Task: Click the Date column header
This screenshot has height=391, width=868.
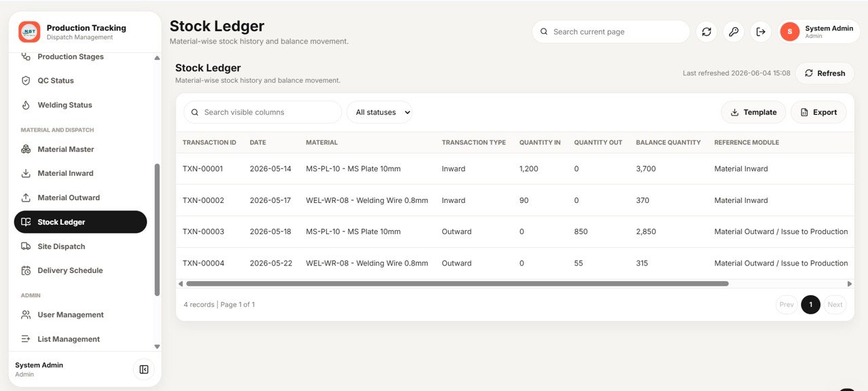Action: point(258,143)
